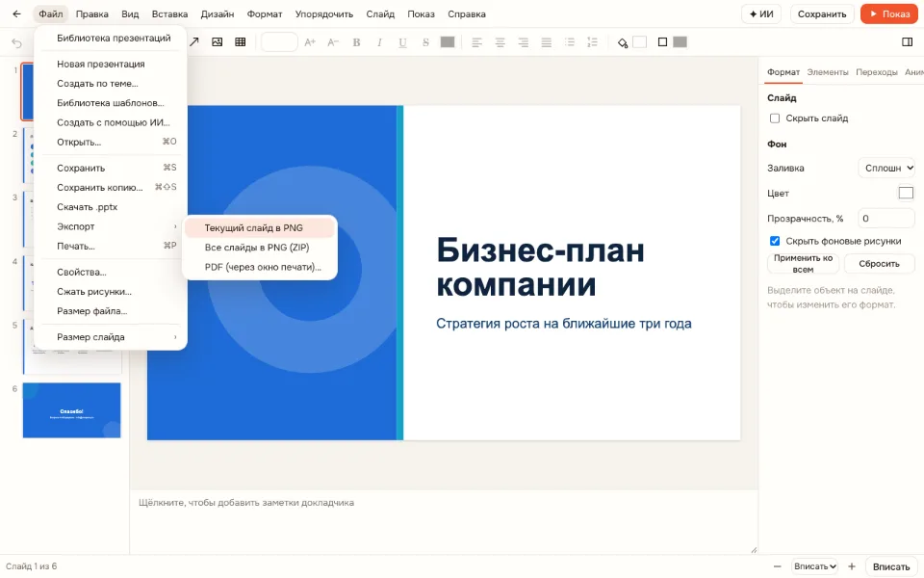Align text right
The image size is (924, 578).
[523, 41]
